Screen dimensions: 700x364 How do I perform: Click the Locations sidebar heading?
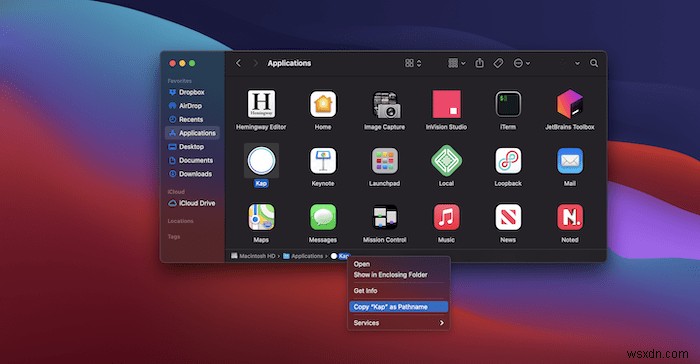(x=180, y=221)
